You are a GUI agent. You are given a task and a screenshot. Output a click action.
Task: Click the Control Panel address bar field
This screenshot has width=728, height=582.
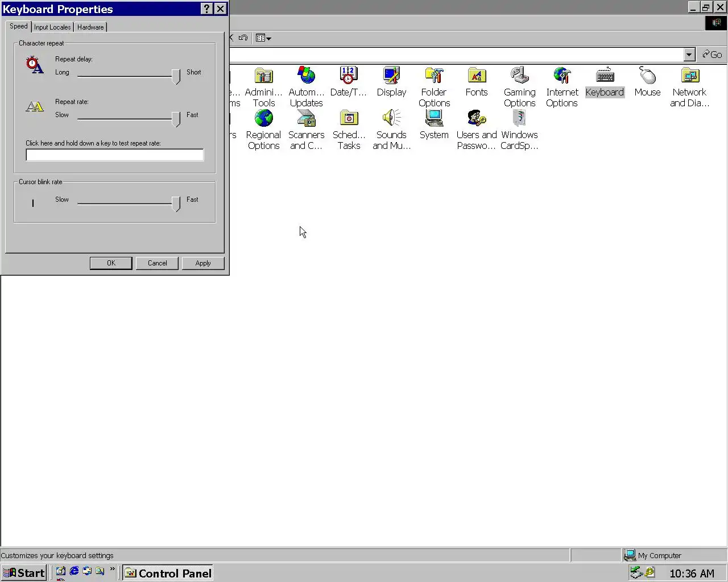coord(456,55)
